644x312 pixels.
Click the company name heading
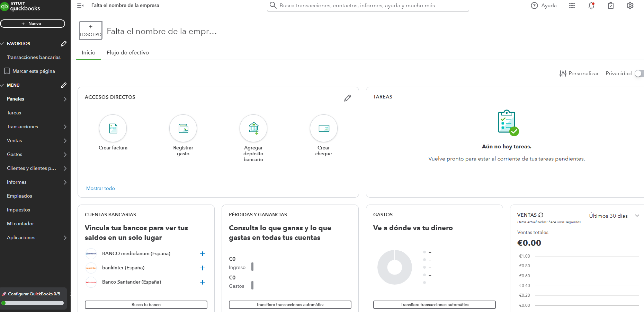click(162, 31)
